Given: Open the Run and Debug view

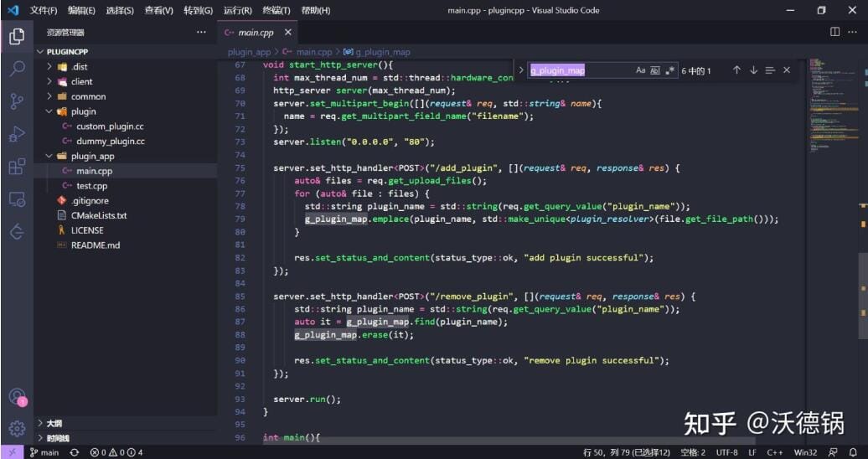Looking at the screenshot, I should [x=17, y=134].
